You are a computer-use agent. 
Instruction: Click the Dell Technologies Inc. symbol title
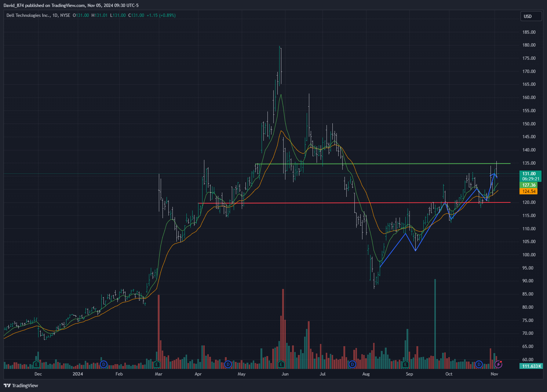coord(28,15)
